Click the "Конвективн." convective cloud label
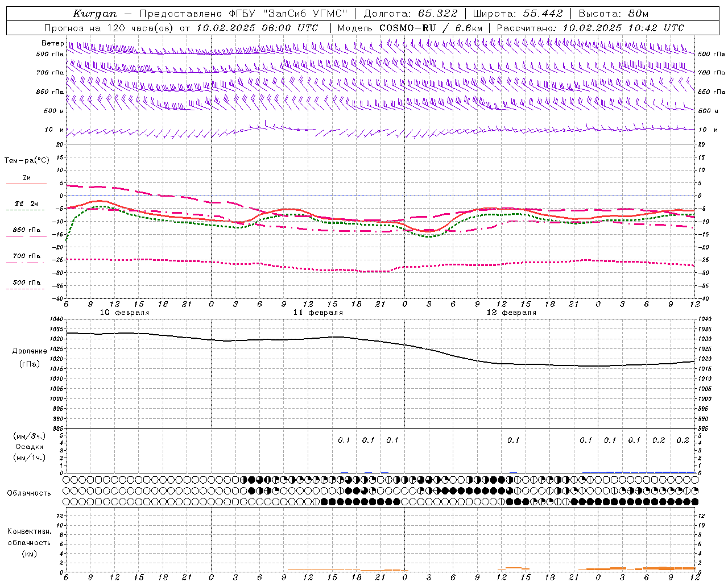The height and width of the screenshot is (582, 728). pyautogui.click(x=29, y=531)
